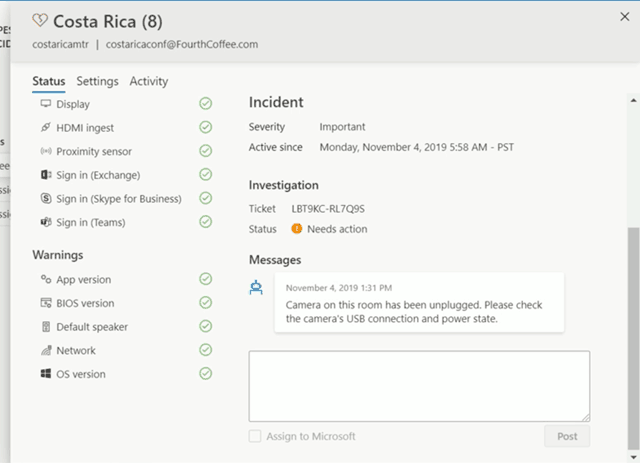640x463 pixels.
Task: Switch to the Settings tab
Action: pos(97,81)
